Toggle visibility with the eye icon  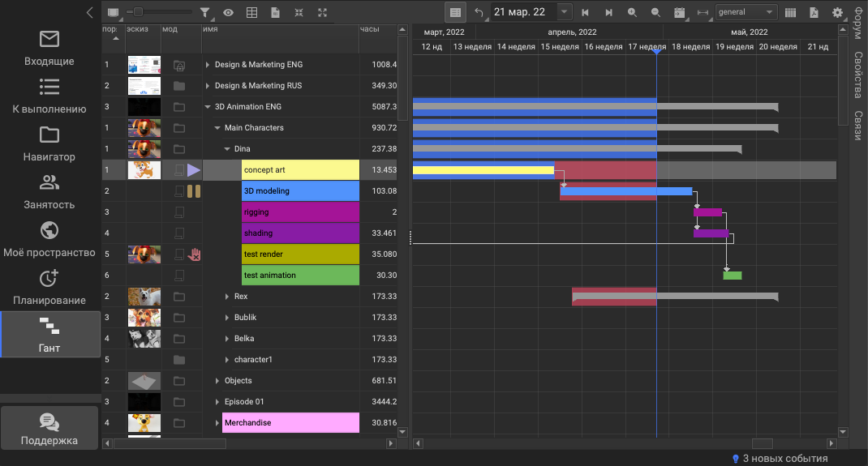tap(229, 12)
